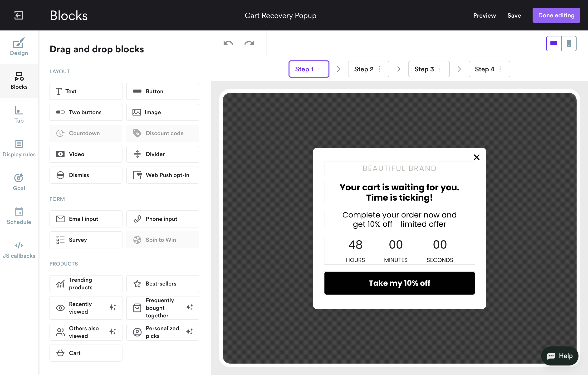The width and height of the screenshot is (588, 375).
Task: Navigate to Step 2
Action: pos(364,69)
